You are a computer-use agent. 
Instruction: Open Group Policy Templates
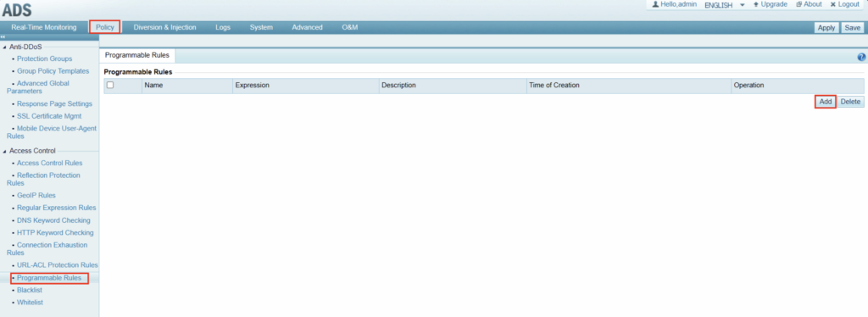click(x=53, y=71)
